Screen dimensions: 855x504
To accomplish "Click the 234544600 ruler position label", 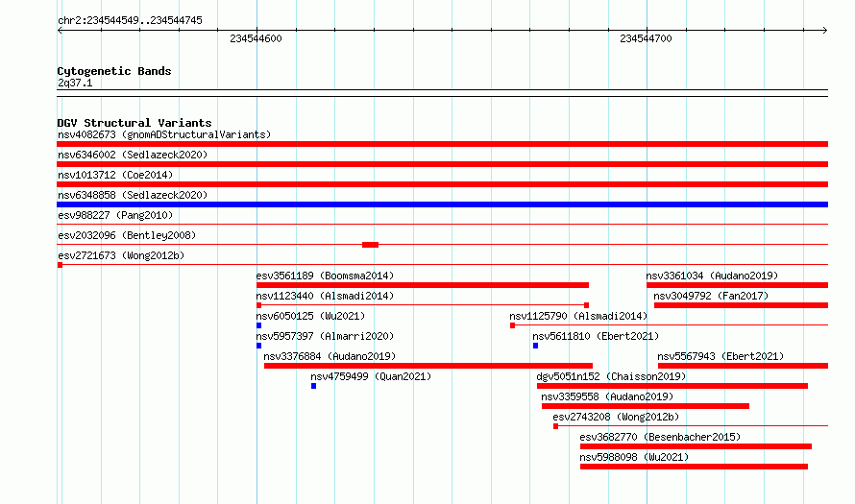I will (256, 38).
